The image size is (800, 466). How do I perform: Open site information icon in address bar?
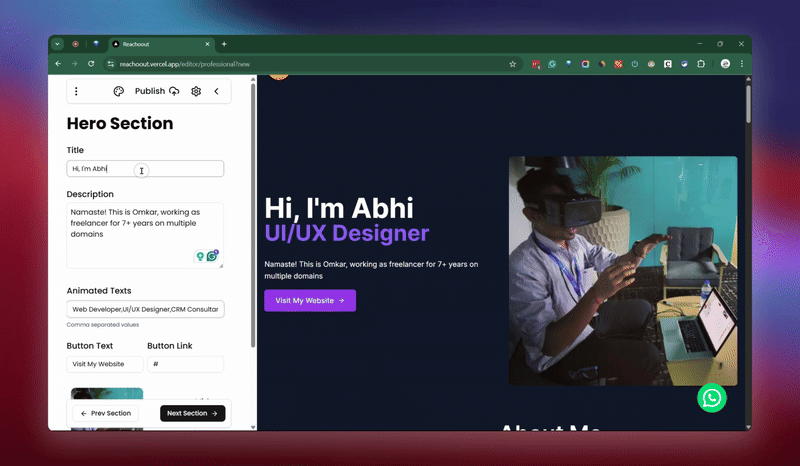[111, 64]
